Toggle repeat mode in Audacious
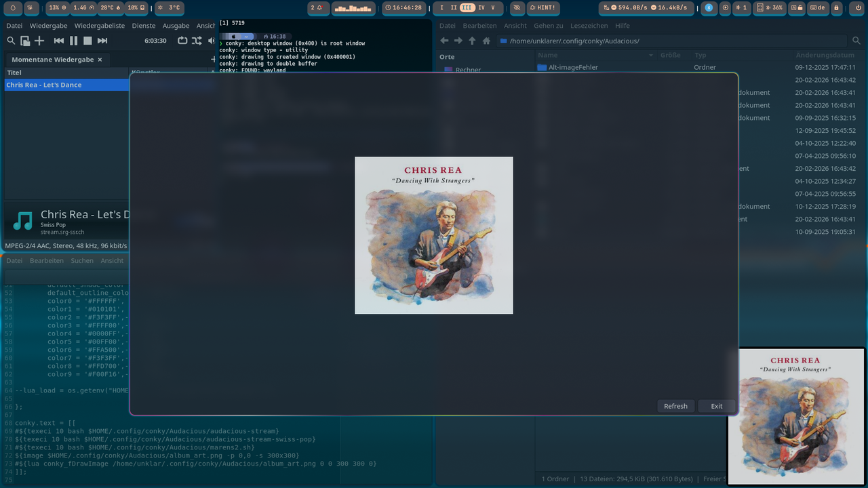This screenshot has width=868, height=488. (182, 41)
